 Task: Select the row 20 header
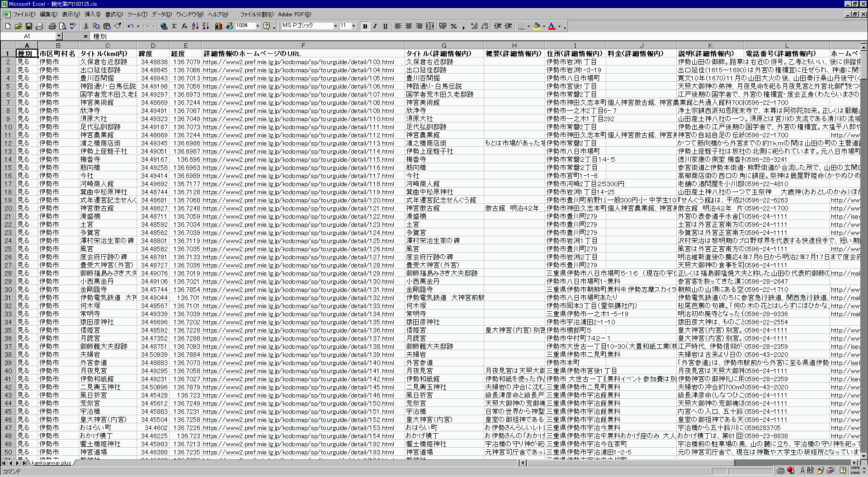8,208
